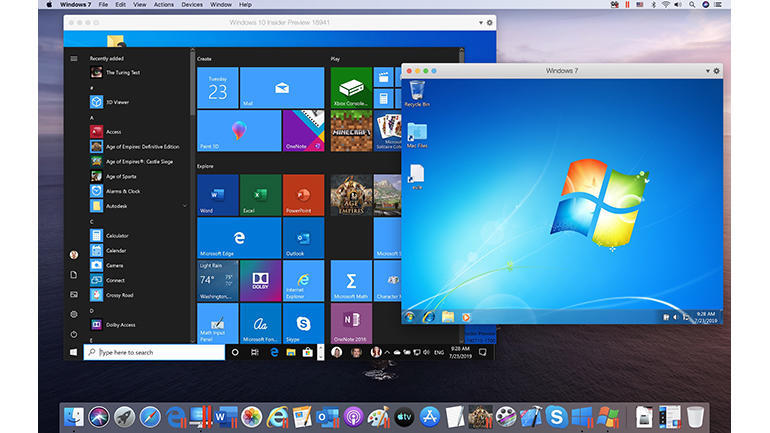Open App Store from the Mac dock

point(430,417)
